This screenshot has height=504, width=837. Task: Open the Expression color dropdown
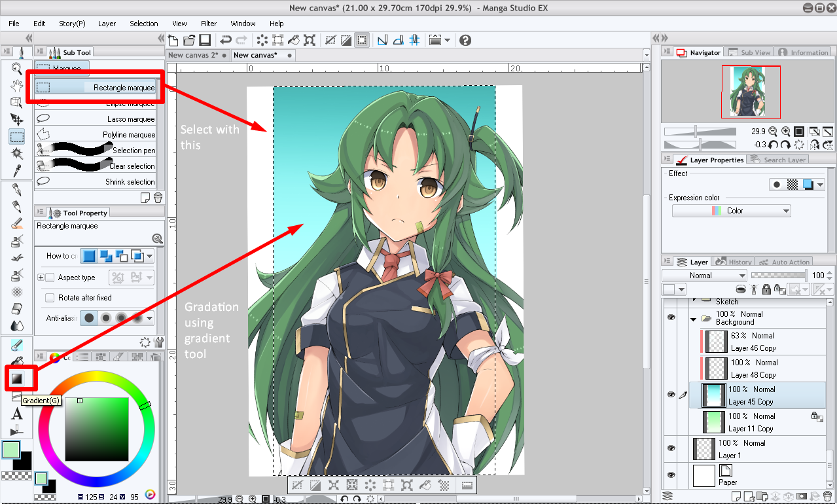[x=731, y=211]
